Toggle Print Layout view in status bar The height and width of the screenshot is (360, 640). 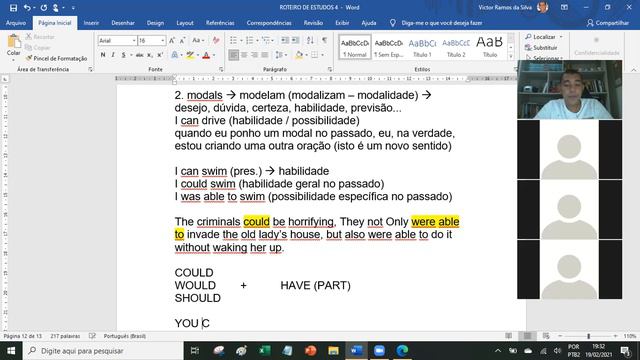click(x=527, y=336)
